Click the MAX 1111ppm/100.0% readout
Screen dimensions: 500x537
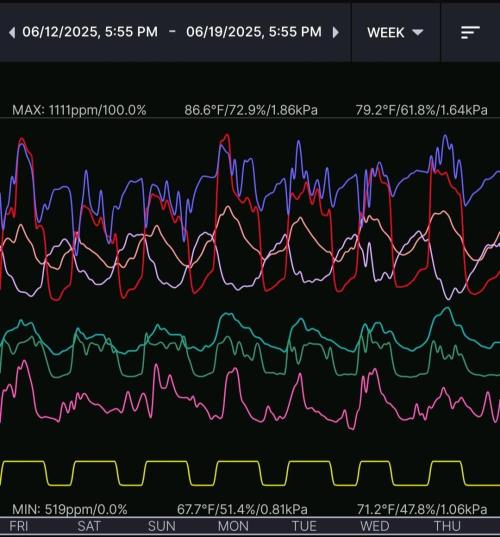tap(79, 110)
